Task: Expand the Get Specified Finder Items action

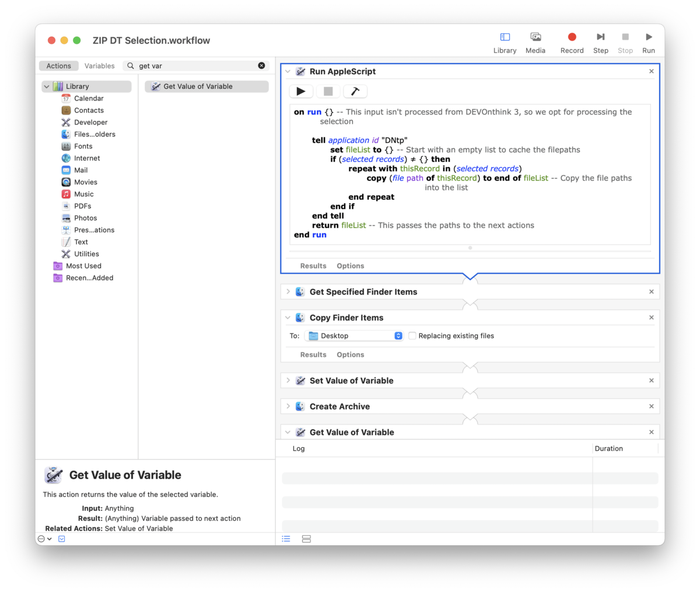Action: pos(288,292)
